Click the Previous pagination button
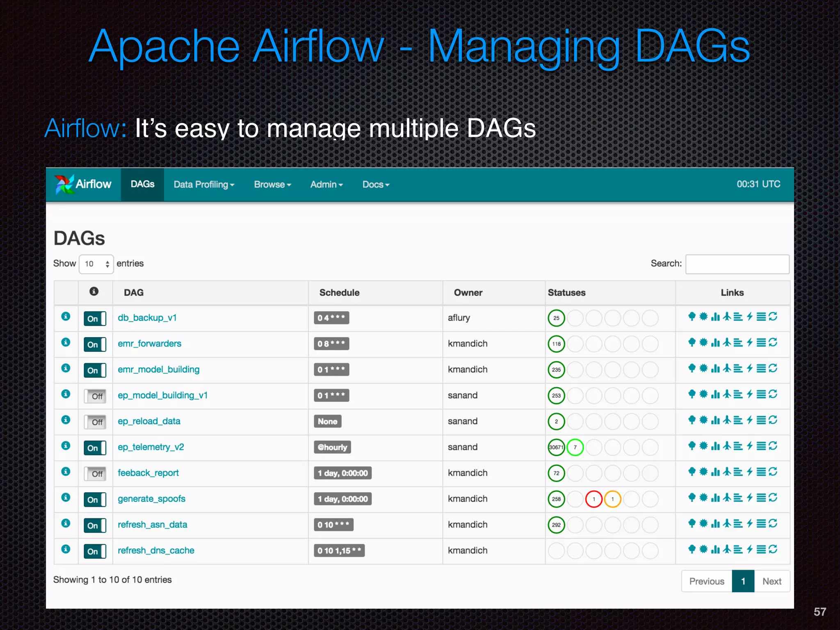 point(707,581)
